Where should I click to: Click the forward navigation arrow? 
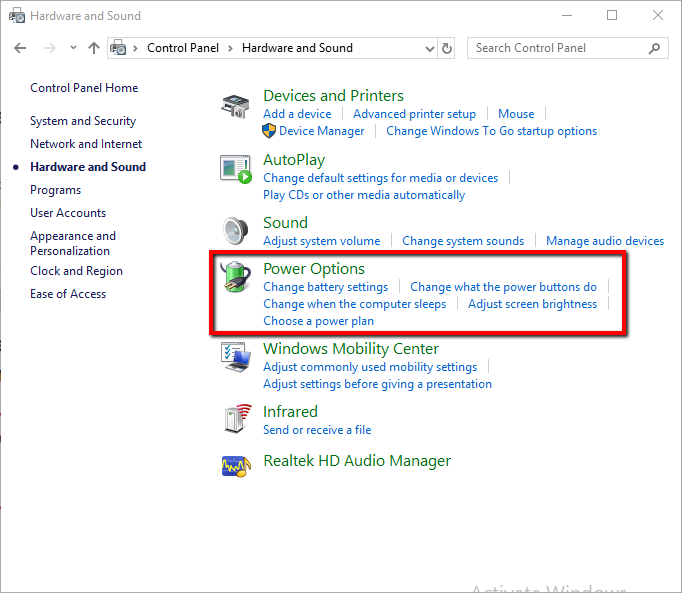point(50,48)
